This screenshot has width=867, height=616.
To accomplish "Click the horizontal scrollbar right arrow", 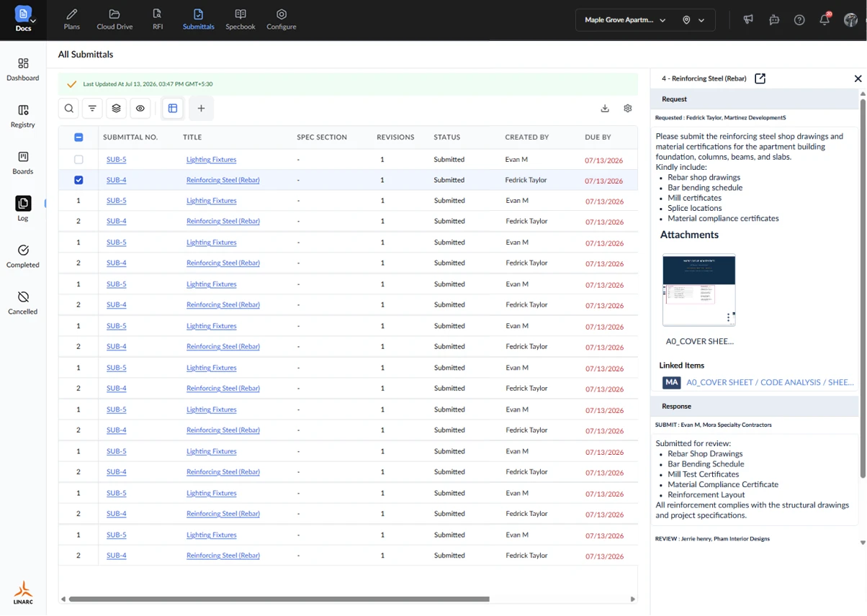I will (633, 599).
